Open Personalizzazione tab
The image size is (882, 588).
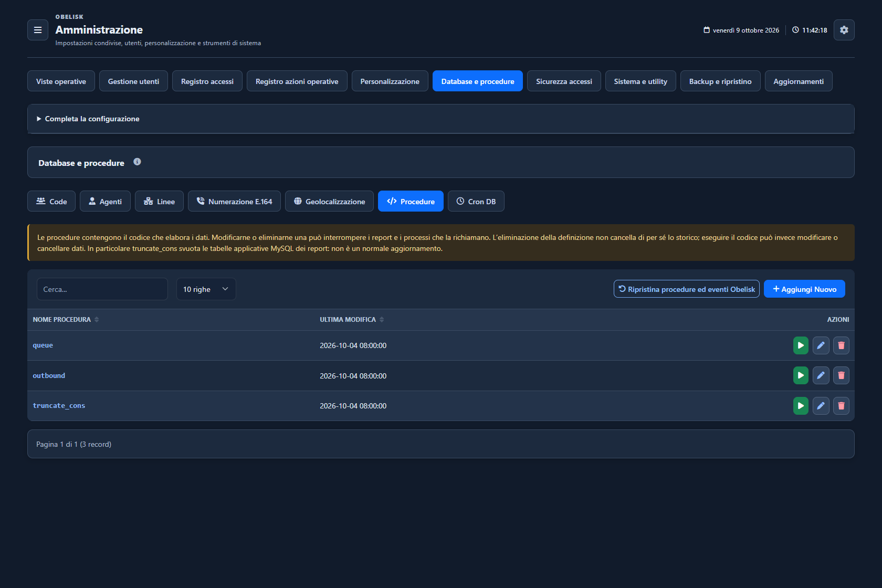tap(390, 81)
